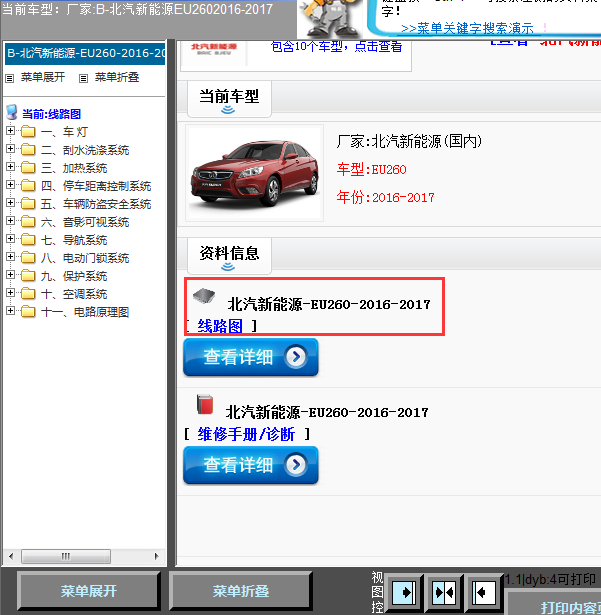Click the folder icon for 七、导航系统
This screenshot has width=601, height=615.
(x=28, y=240)
